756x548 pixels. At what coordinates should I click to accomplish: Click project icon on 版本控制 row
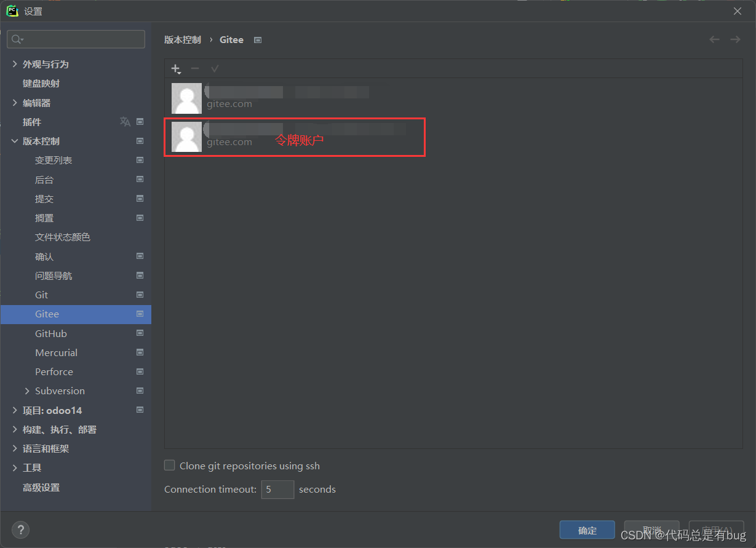(140, 141)
